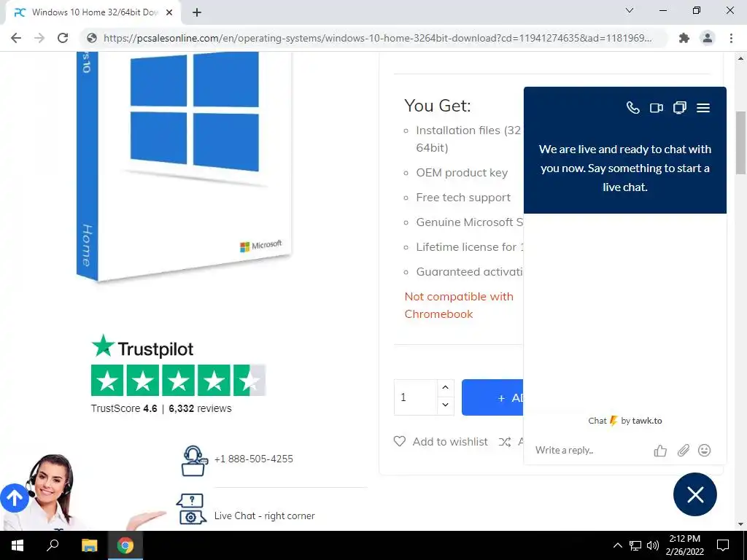Image resolution: width=747 pixels, height=560 pixels.
Task: Click the Windows 10 Home box image
Action: [x=185, y=167]
